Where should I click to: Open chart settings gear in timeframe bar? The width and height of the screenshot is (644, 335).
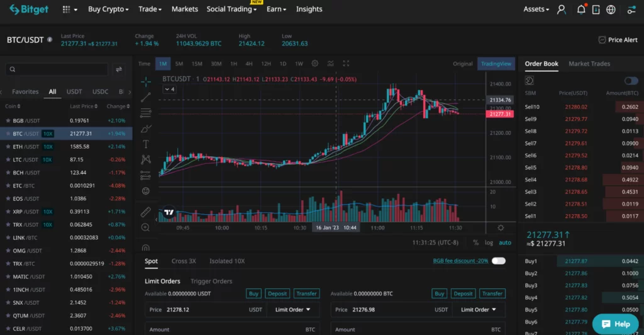tap(314, 64)
